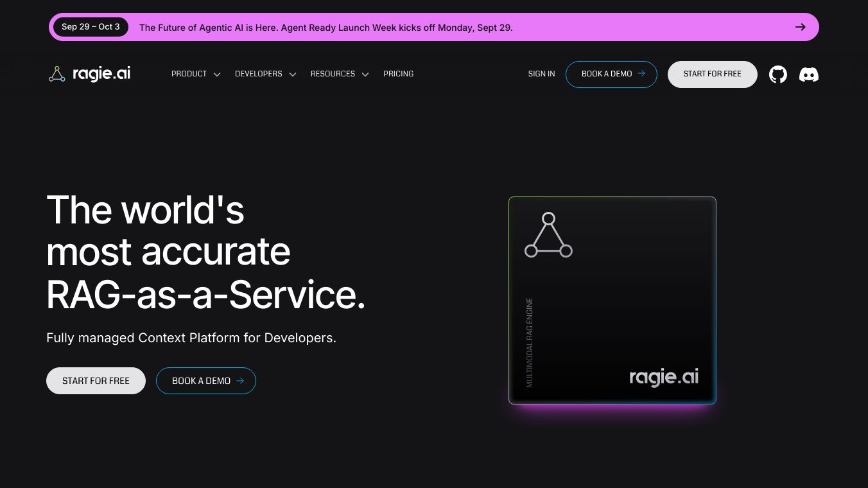Screen dimensions: 868x488
Task: Click the Multimodal RAG Engine card graphic
Action: 612,301
